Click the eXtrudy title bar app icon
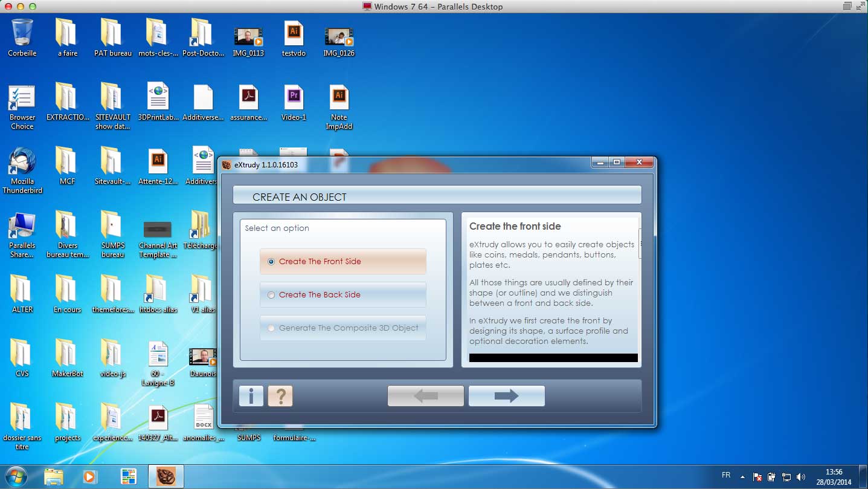Viewport: 868px width, 489px height. coord(227,164)
